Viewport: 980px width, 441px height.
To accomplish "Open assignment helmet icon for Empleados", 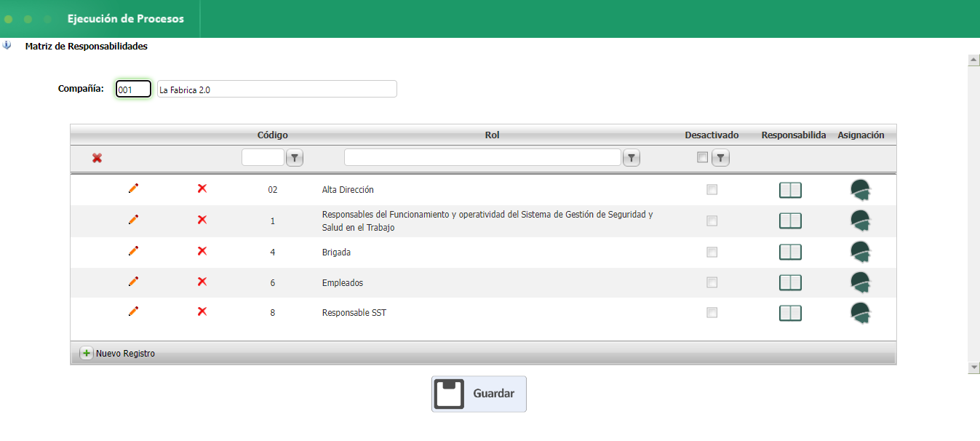I will (861, 283).
